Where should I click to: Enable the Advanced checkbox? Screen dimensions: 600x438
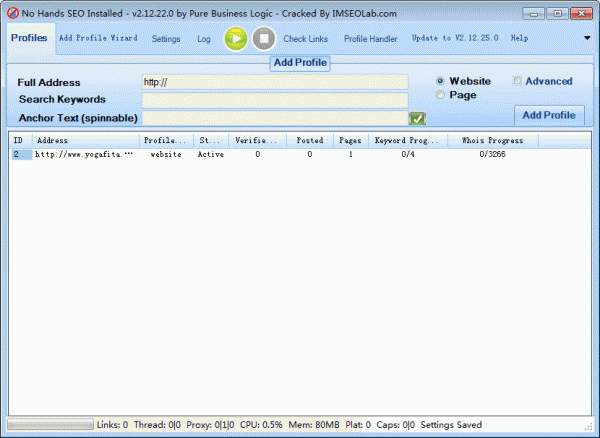[x=517, y=81]
